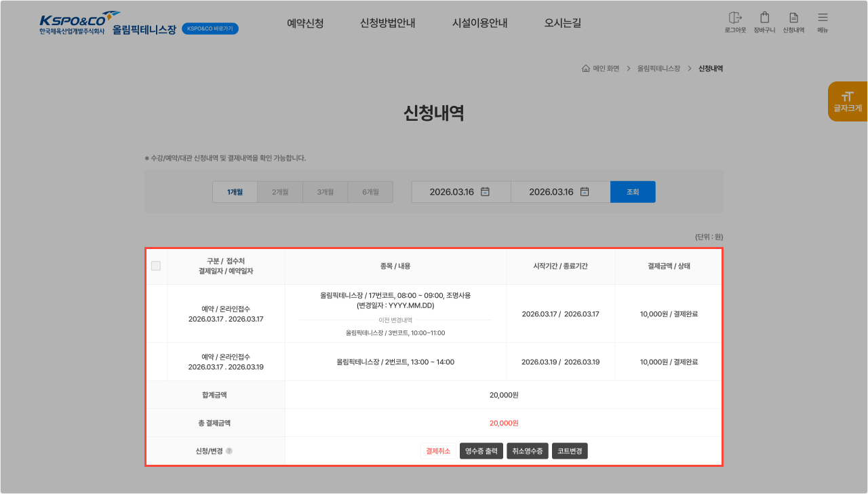Open the 신청내역 document icon in header

tap(793, 18)
